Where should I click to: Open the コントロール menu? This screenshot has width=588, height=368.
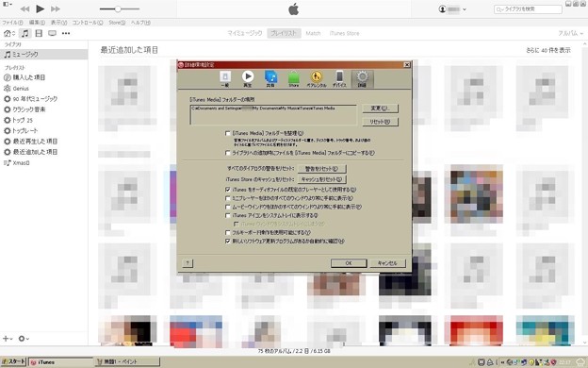[x=88, y=23]
